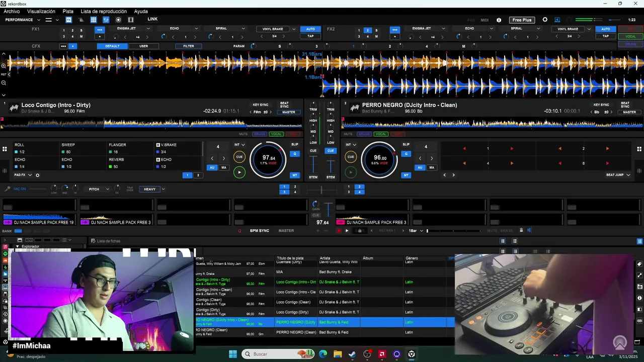
Task: Click hot cue 1 right arrow on deck 2
Action: pyautogui.click(x=512, y=149)
